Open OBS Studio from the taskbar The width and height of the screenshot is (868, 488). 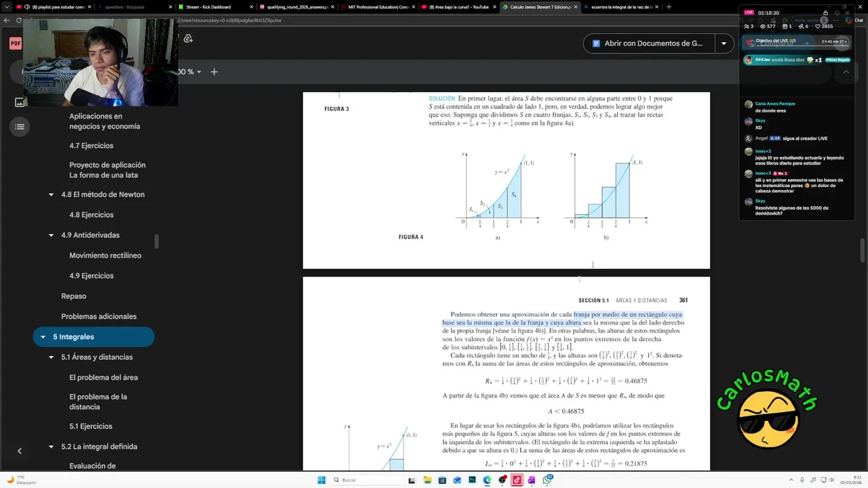(x=502, y=480)
